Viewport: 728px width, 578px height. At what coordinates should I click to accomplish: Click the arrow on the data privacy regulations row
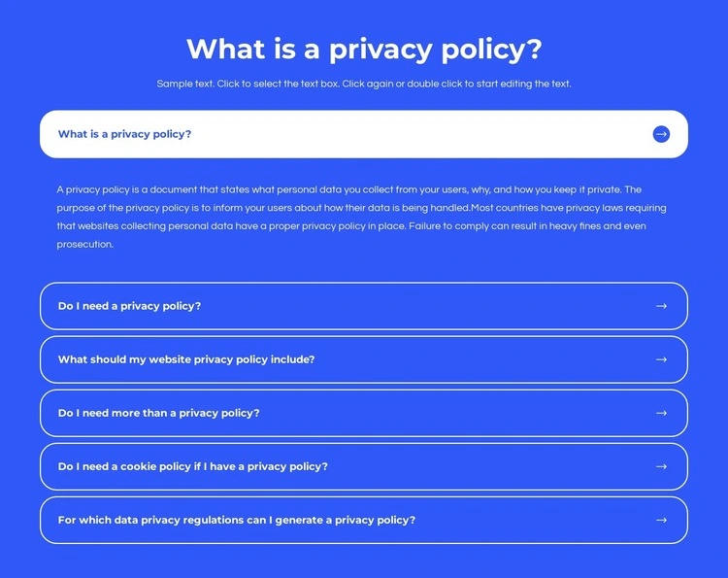tap(661, 520)
